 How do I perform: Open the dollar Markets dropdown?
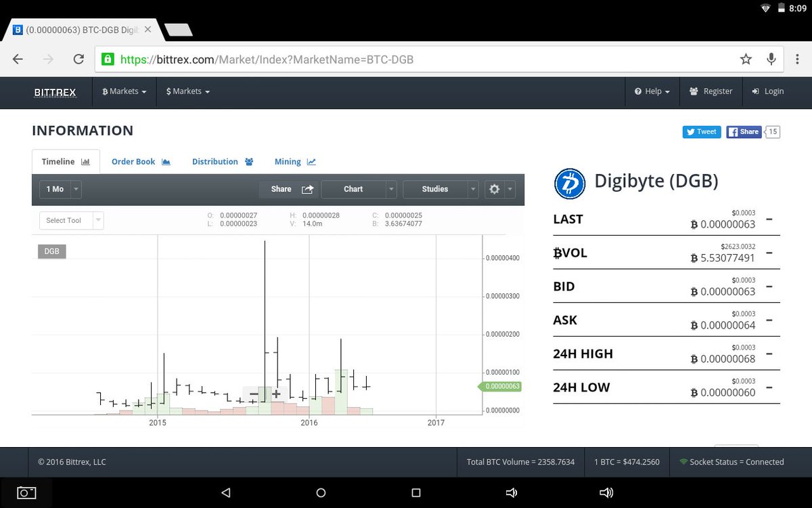pos(187,91)
